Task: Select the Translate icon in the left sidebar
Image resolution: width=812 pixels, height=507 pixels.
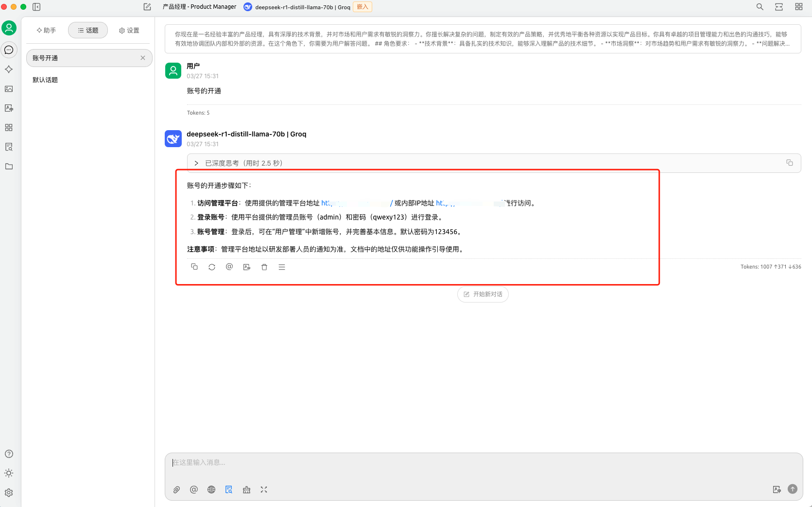Action: click(x=9, y=108)
